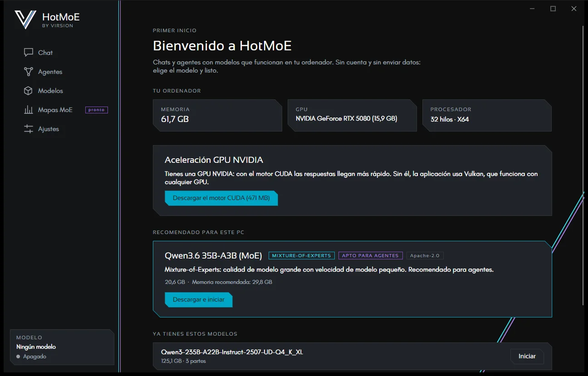Screen dimensions: 588x376
Task: Click Qwen3-235B-A22B-Instruct-2507-UD-Q4_K_XL model name
Action: click(x=232, y=352)
